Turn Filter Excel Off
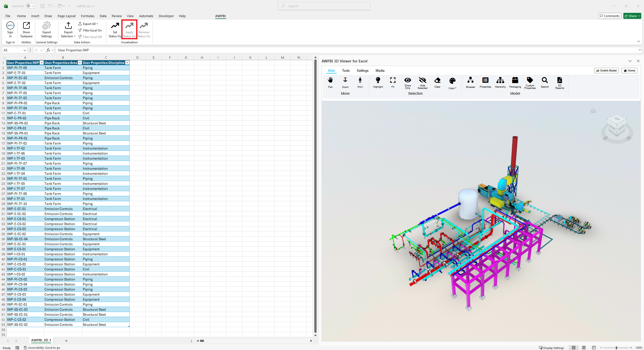Viewport: 644px width, 350px height. click(90, 37)
